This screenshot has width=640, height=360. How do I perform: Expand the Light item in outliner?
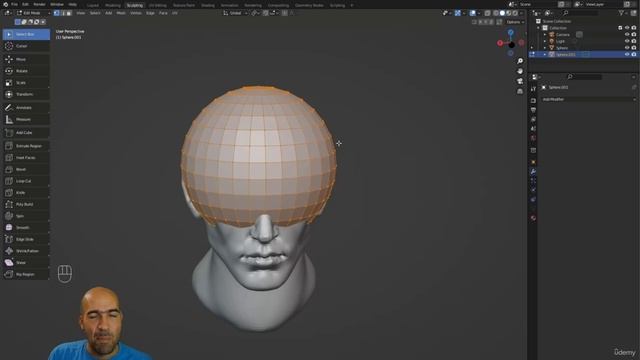click(544, 41)
